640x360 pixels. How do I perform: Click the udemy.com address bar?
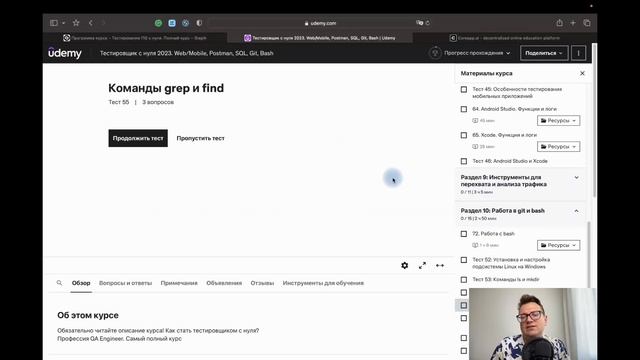tap(320, 23)
